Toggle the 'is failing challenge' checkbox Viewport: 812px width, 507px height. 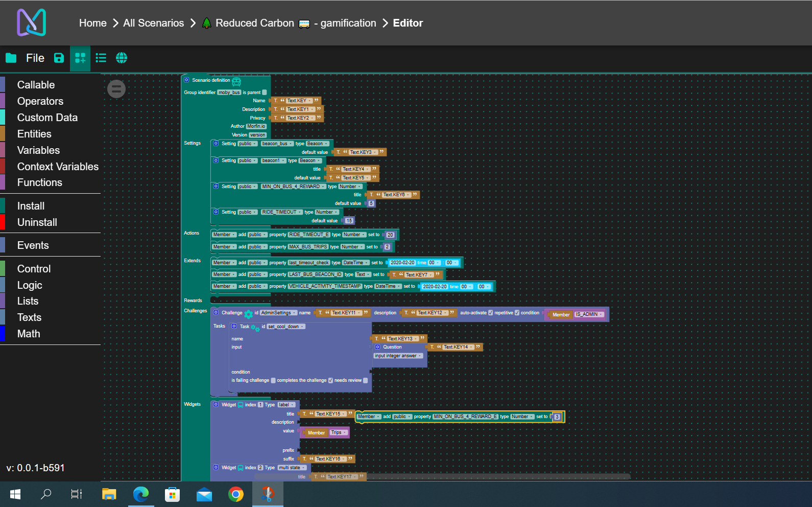[273, 380]
